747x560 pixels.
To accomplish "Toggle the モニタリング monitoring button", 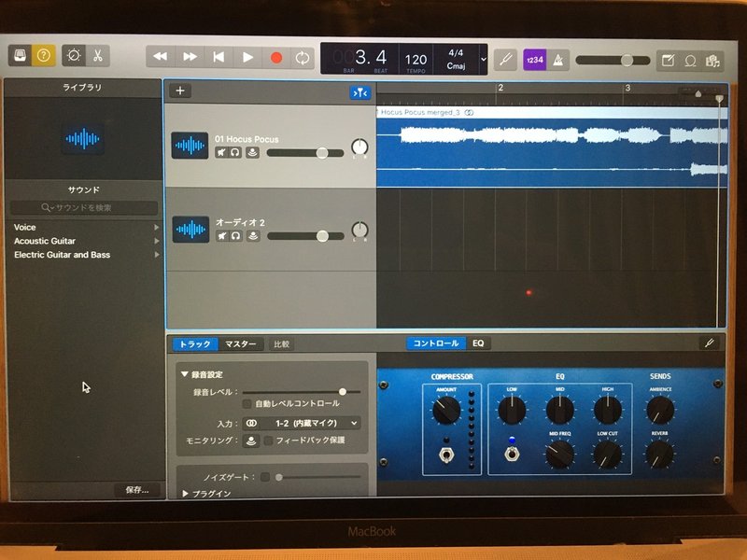I will point(251,441).
